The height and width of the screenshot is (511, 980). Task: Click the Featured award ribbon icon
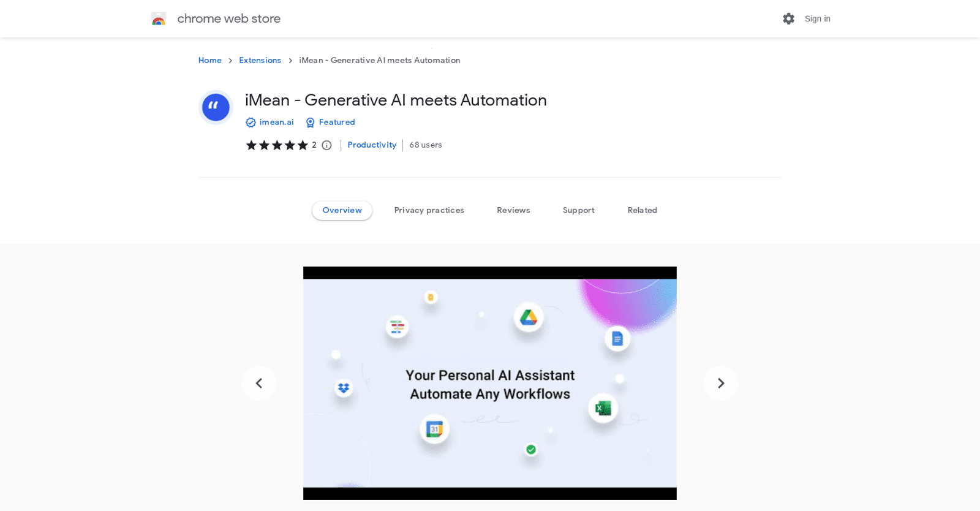(311, 123)
